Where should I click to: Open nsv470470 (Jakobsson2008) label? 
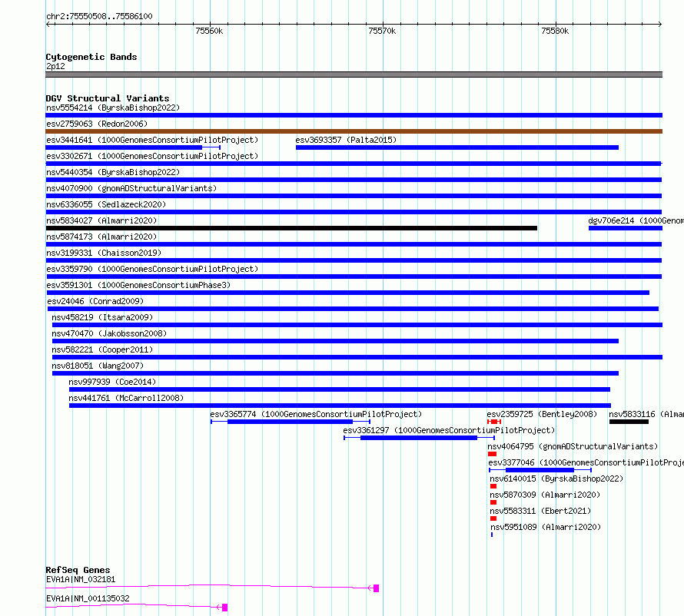[x=109, y=333]
